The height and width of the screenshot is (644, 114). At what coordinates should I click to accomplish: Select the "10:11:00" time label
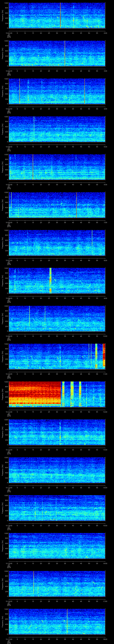[x=9, y=412]
